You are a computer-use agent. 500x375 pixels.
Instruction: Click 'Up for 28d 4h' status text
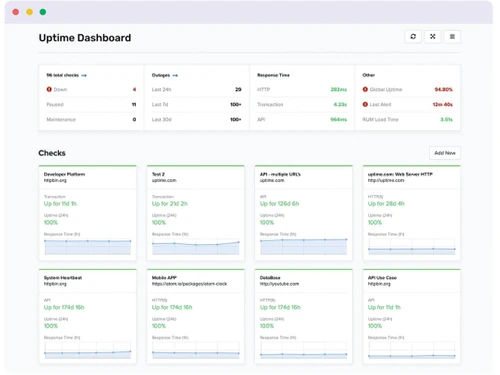[386, 204]
